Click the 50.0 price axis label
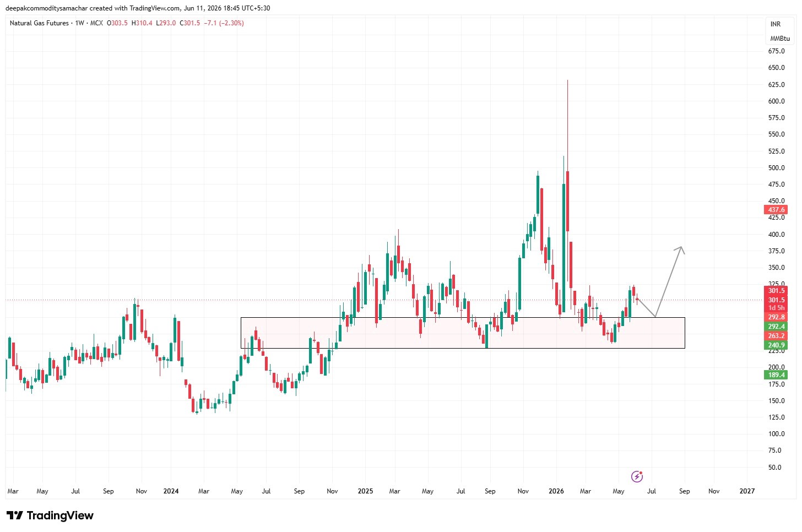Screen dimensions: 802x532 (x=774, y=468)
